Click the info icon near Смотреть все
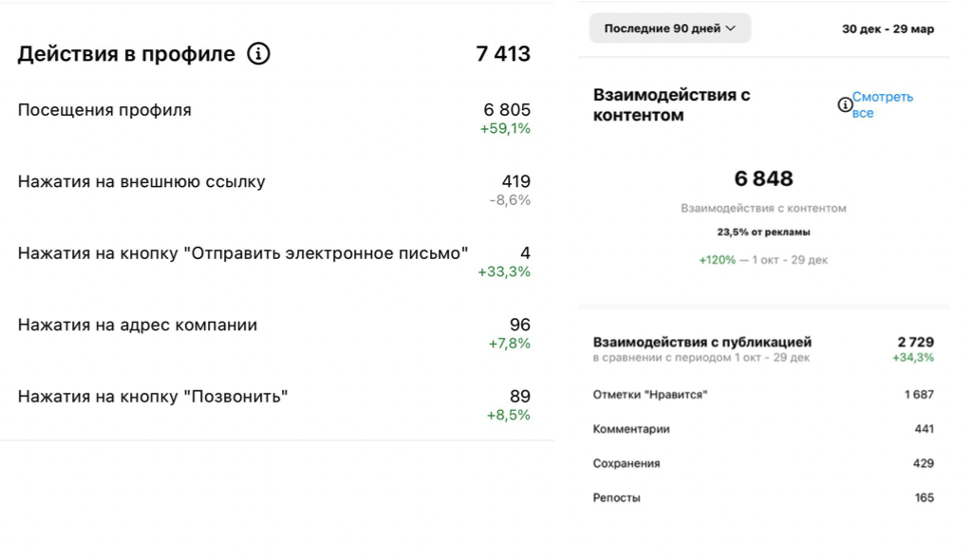Viewport: 972px width, 560px height. coord(844,104)
